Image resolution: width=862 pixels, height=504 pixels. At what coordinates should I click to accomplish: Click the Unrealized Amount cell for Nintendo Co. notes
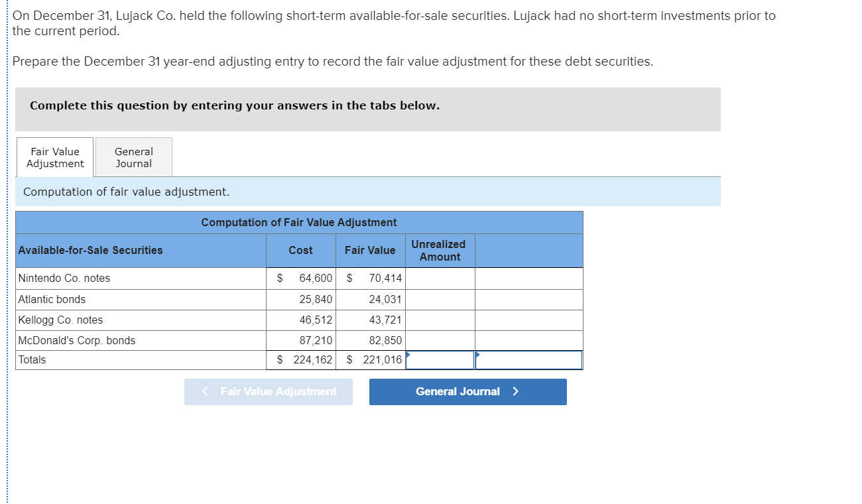point(440,279)
